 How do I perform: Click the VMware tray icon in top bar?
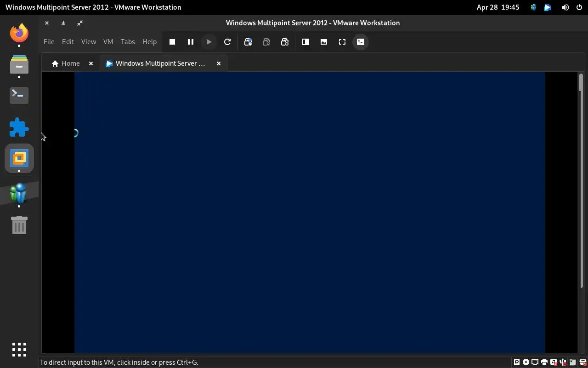pos(548,7)
